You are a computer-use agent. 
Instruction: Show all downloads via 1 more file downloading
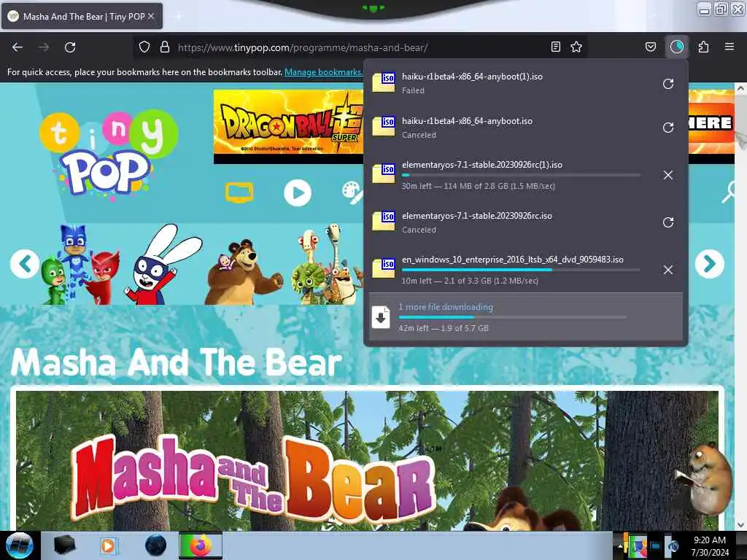(x=525, y=317)
